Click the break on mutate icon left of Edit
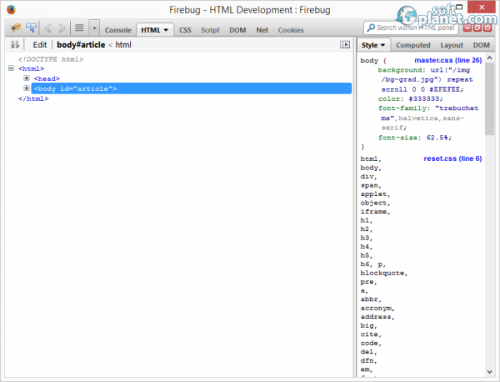The image size is (500, 382). click(15, 45)
